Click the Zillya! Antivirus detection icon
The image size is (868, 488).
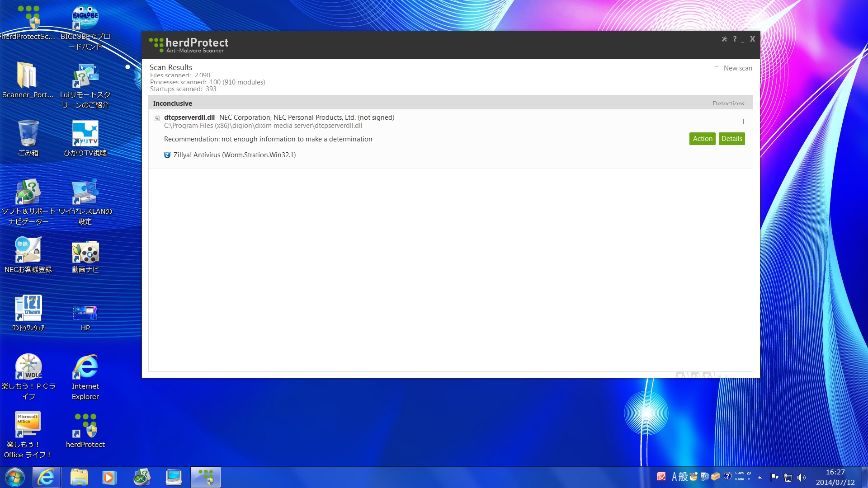click(x=167, y=155)
